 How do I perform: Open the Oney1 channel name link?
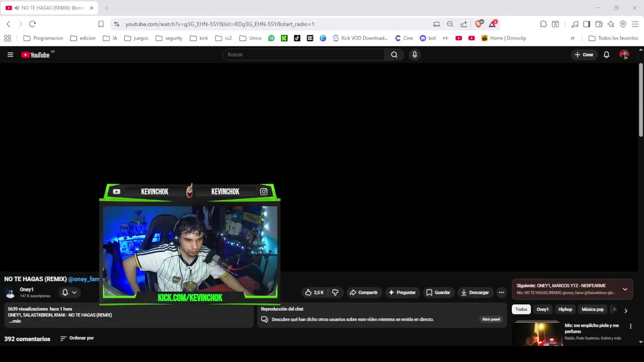coord(27,290)
